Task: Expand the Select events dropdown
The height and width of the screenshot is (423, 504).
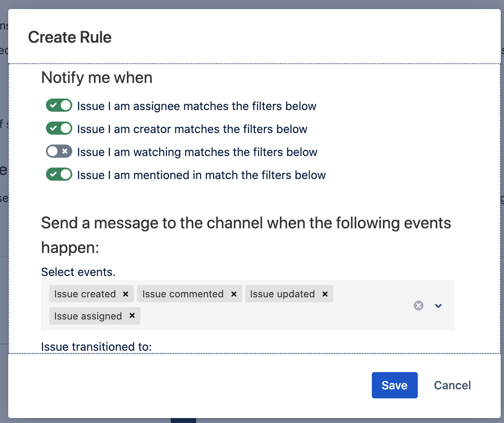Action: point(438,306)
